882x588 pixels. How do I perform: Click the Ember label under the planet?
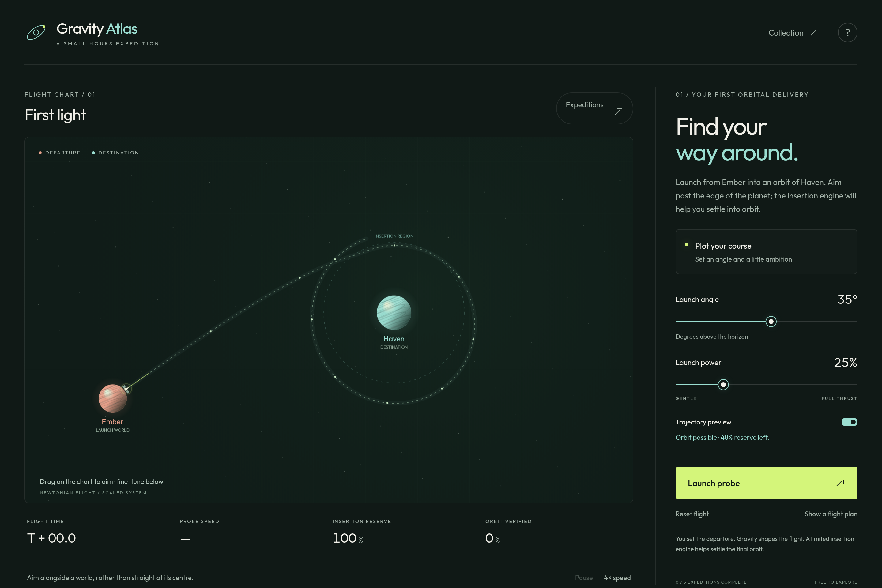click(112, 421)
